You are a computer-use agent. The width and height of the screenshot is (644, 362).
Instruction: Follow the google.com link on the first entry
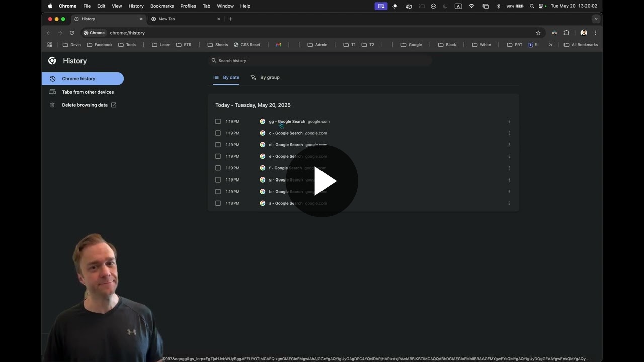pyautogui.click(x=318, y=121)
